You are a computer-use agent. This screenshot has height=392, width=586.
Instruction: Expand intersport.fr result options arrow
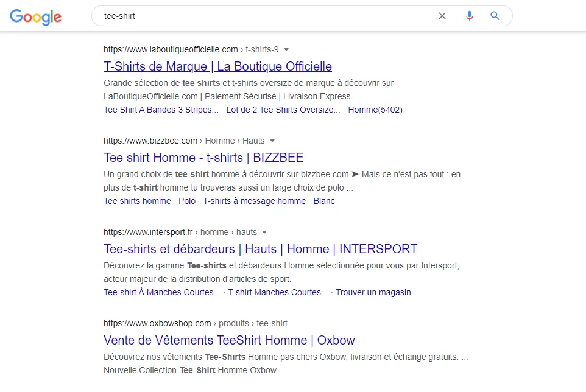[264, 232]
